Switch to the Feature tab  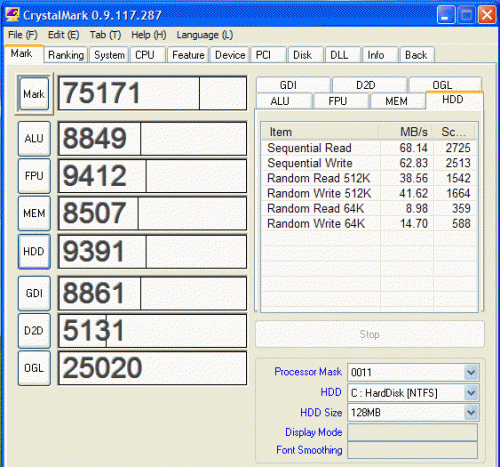coord(188,55)
